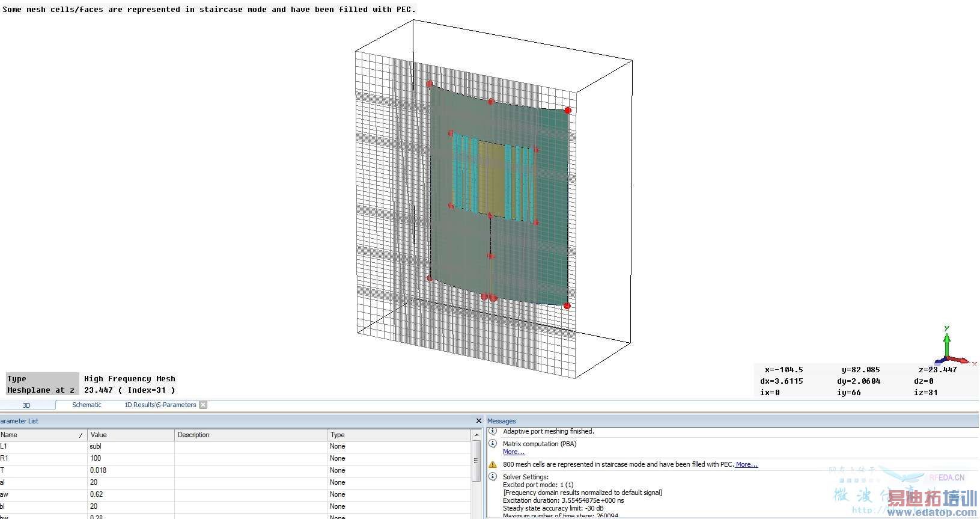The image size is (980, 519).
Task: Select the R1 parameter name cell
Action: pos(43,458)
